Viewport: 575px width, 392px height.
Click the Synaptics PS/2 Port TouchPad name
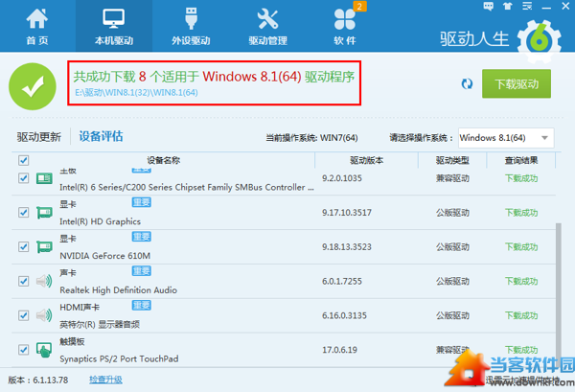[x=119, y=358]
